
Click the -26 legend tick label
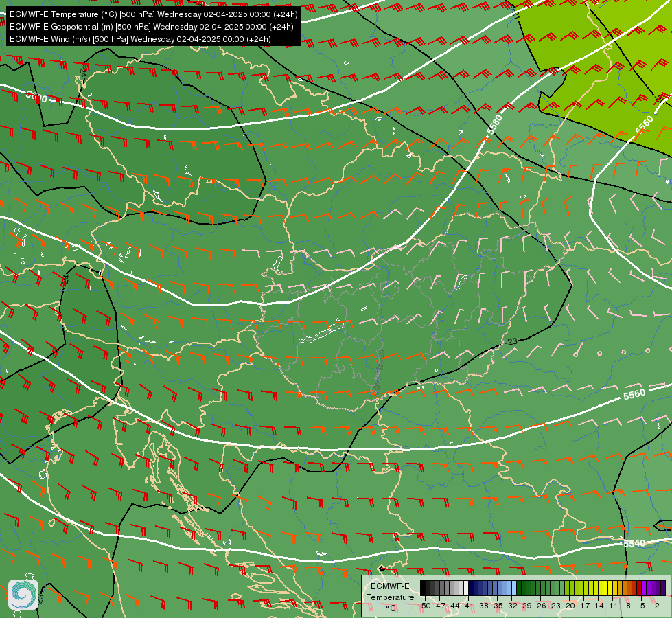coord(540,606)
